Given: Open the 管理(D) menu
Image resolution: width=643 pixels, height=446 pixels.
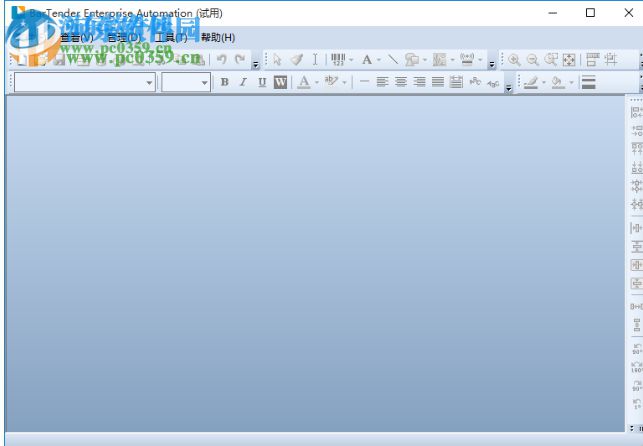Looking at the screenshot, I should pyautogui.click(x=124, y=38).
